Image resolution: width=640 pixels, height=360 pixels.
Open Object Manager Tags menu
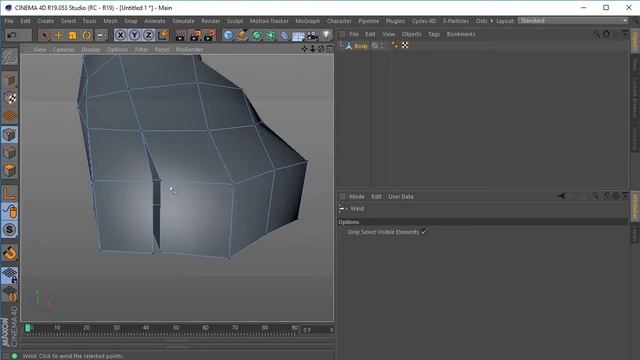point(434,34)
